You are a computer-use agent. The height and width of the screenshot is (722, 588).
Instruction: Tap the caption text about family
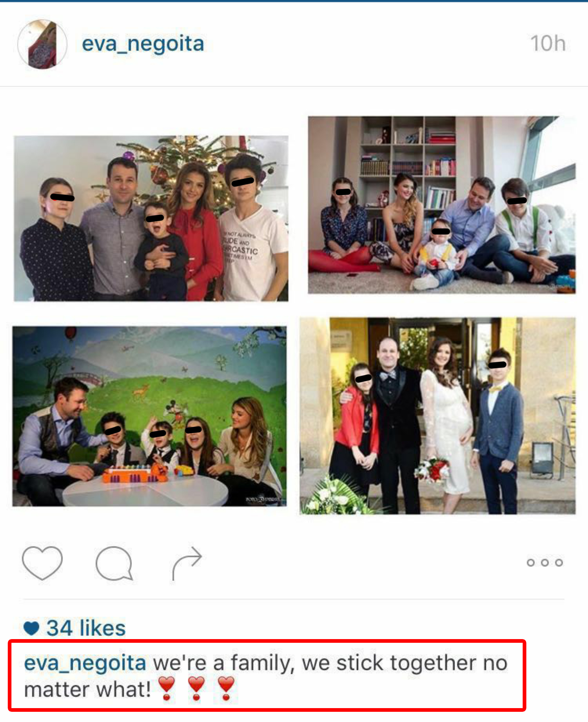265,676
